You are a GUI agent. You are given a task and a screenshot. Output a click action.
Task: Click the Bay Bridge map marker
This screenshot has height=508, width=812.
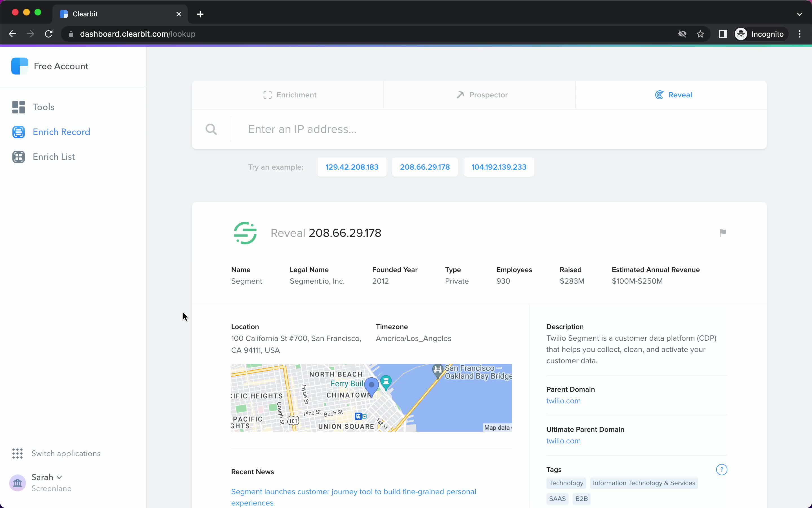438,371
